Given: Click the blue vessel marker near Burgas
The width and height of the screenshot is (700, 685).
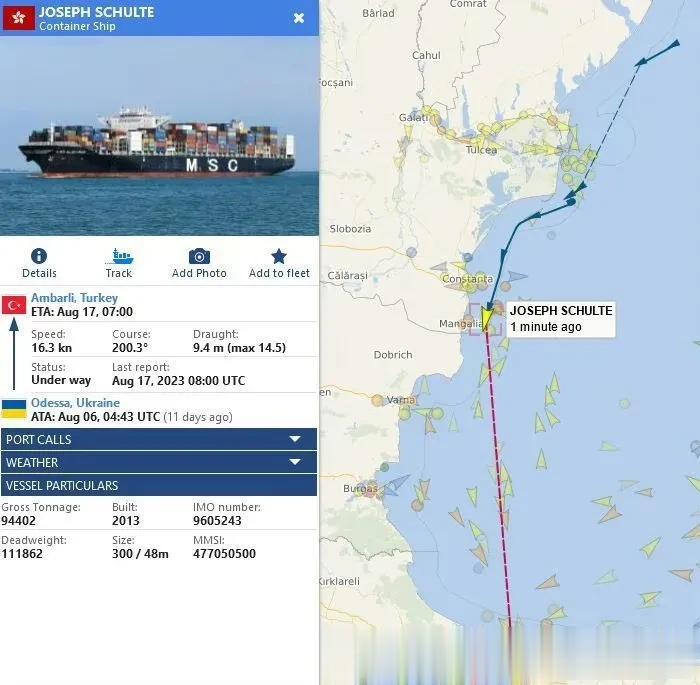Looking at the screenshot, I should (x=395, y=485).
